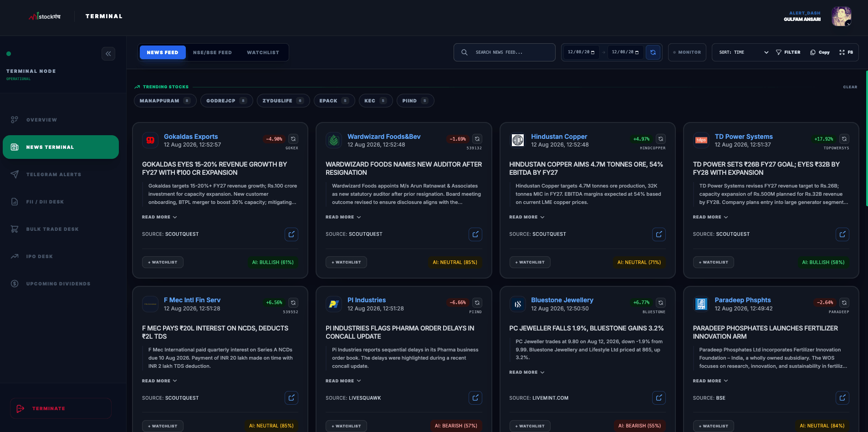Screen dimensions: 868x432
Task: Filter by GODREJCP trending chip
Action: click(x=227, y=101)
